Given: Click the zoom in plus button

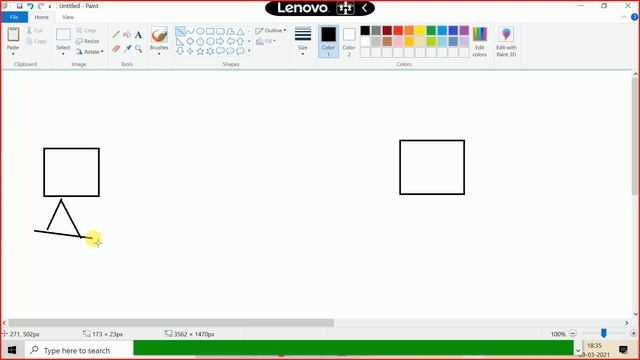Looking at the screenshot, I should [x=633, y=333].
